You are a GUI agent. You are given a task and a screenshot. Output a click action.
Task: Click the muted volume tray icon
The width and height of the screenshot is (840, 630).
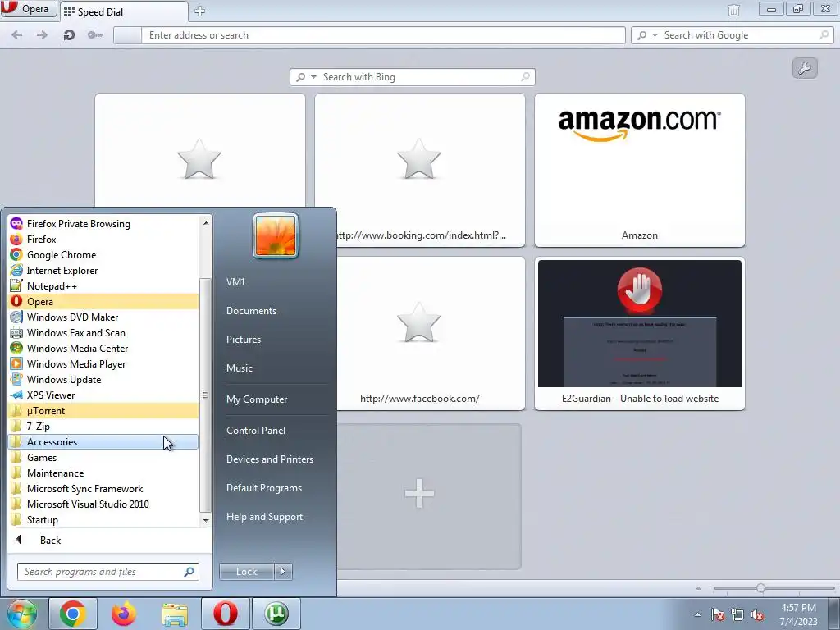coord(757,615)
